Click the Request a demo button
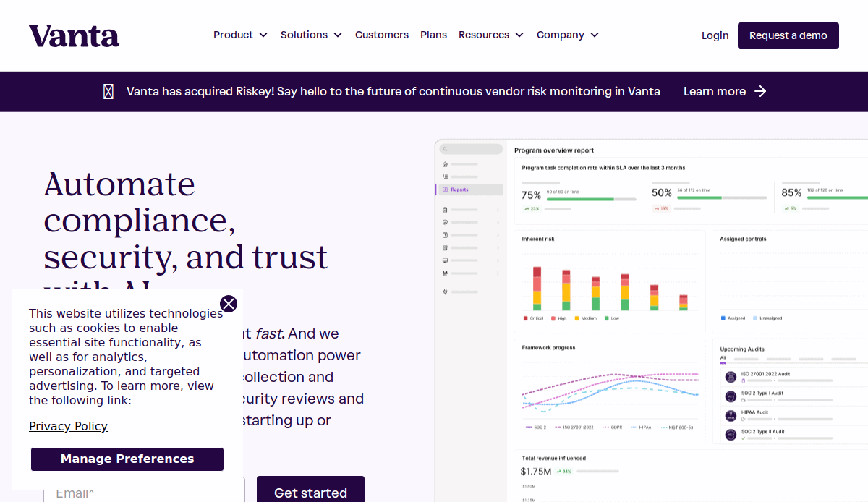868x502 pixels. [788, 35]
